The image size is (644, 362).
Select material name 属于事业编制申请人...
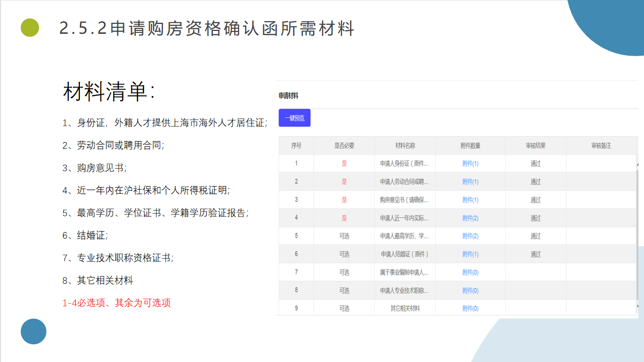tap(404, 273)
